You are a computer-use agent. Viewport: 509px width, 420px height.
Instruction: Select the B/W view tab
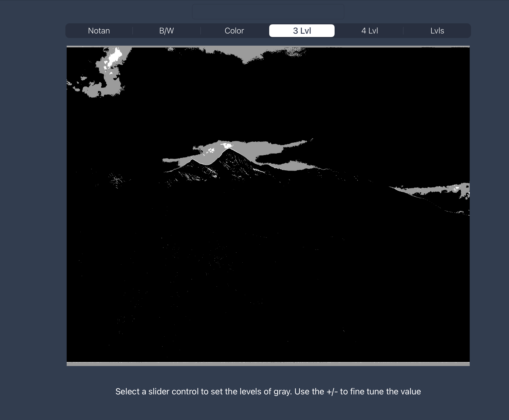click(167, 31)
